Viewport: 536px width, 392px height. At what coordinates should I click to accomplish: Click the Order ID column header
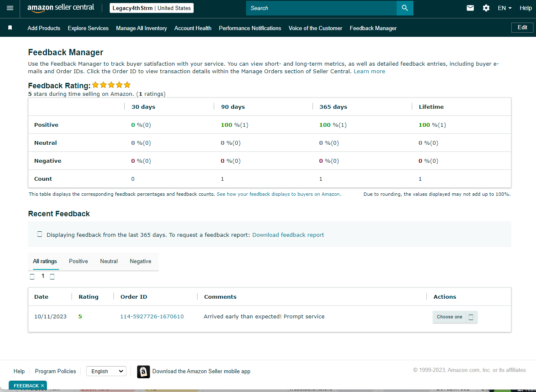(134, 297)
